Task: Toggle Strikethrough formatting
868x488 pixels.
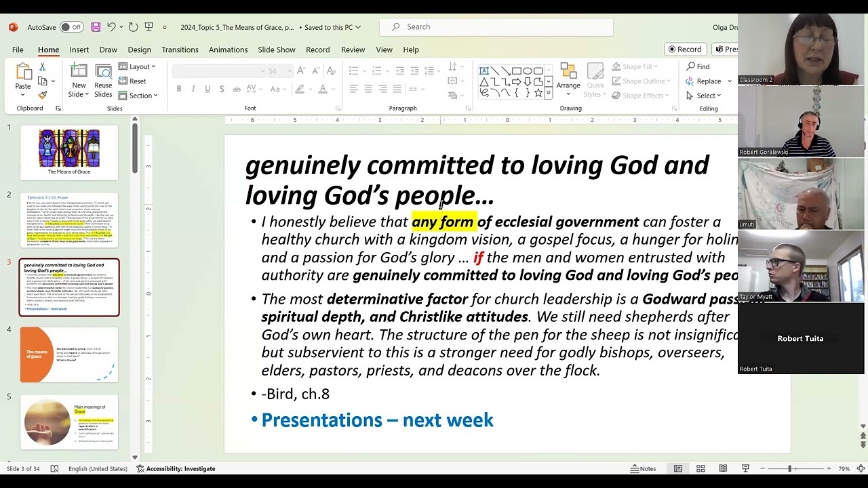Action: pos(237,89)
